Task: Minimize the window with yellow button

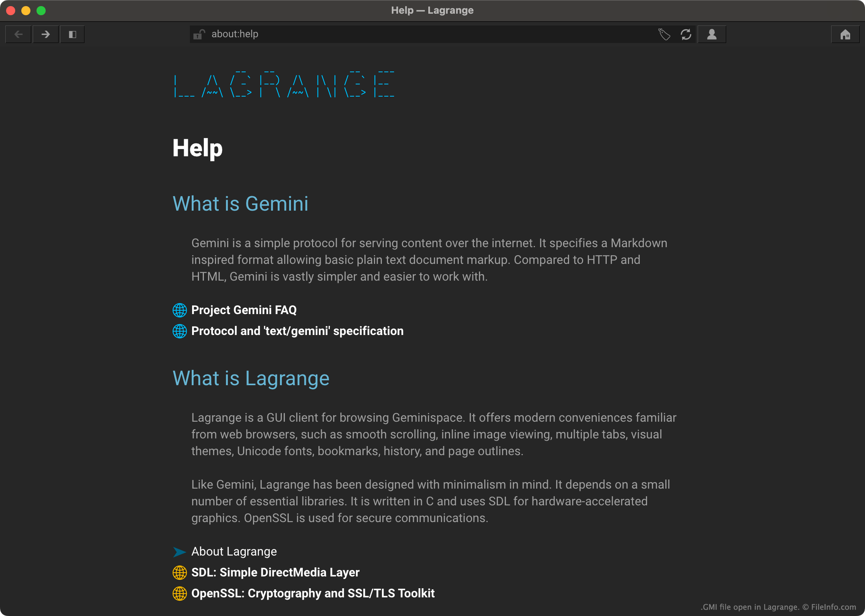Action: [26, 11]
